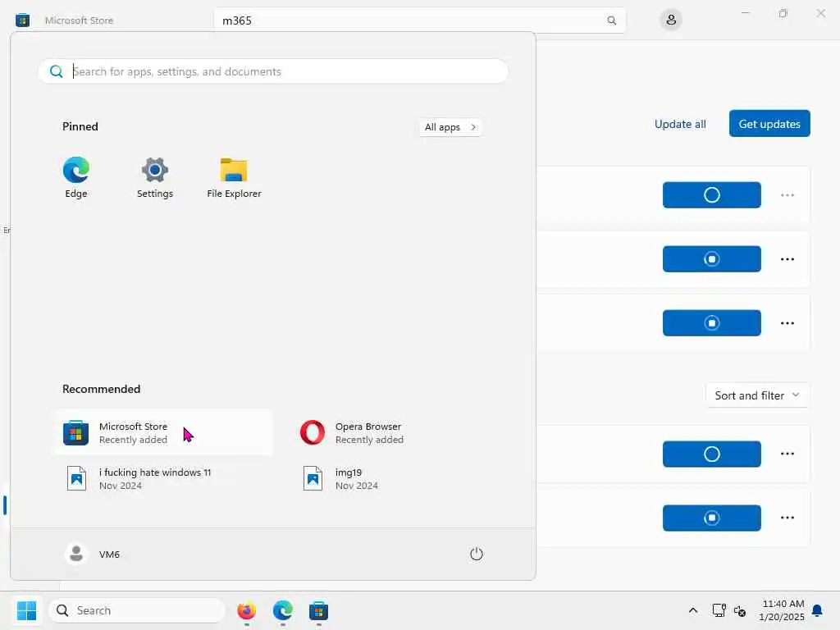This screenshot has height=630, width=840.
Task: Click the Store search magnifier icon
Action: (611, 21)
